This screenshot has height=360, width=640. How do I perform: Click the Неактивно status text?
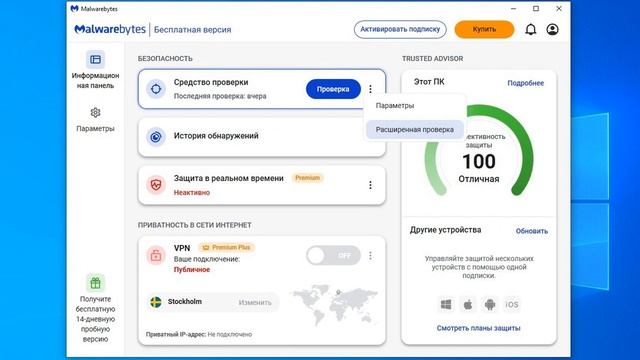tap(192, 193)
